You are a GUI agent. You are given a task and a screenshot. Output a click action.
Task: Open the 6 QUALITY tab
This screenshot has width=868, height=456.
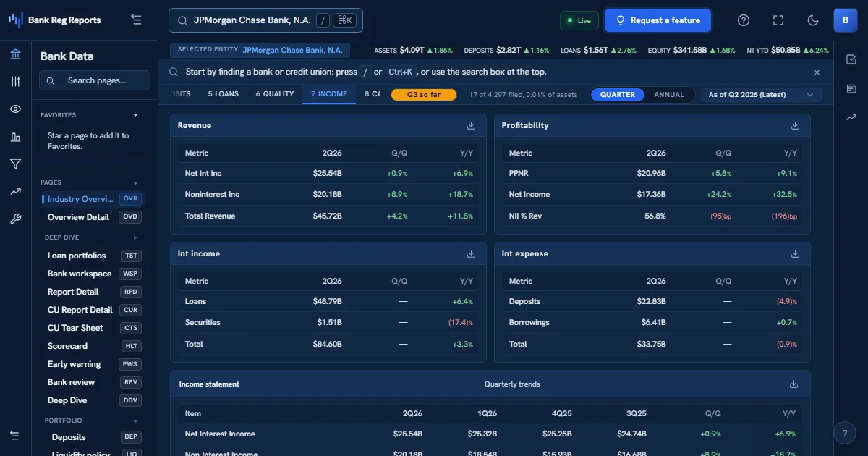pyautogui.click(x=275, y=94)
